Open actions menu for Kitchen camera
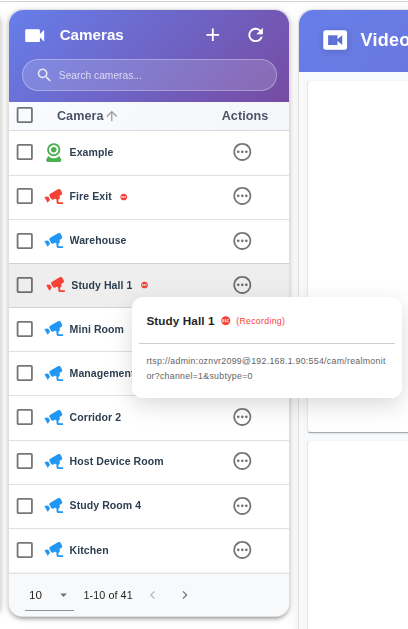 [242, 550]
